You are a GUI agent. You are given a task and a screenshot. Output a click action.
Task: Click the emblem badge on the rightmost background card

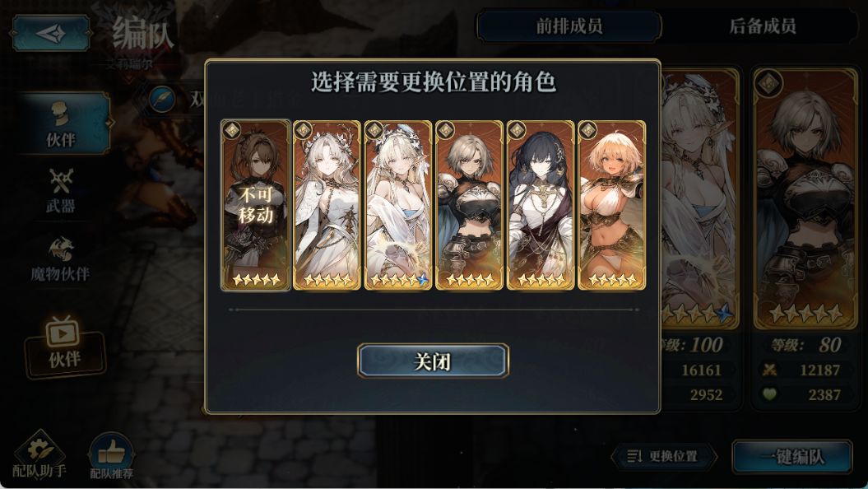pyautogui.click(x=769, y=84)
